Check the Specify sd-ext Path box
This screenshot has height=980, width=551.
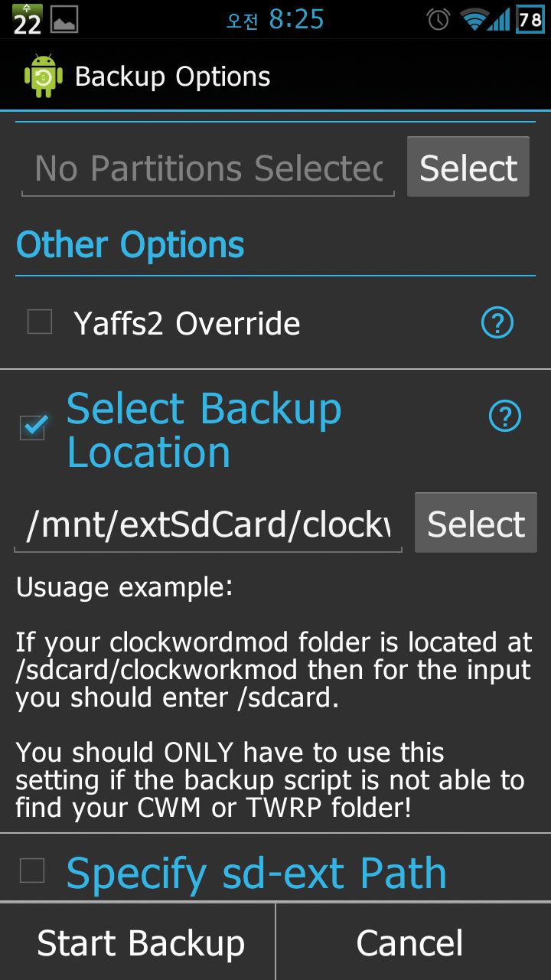click(x=32, y=871)
